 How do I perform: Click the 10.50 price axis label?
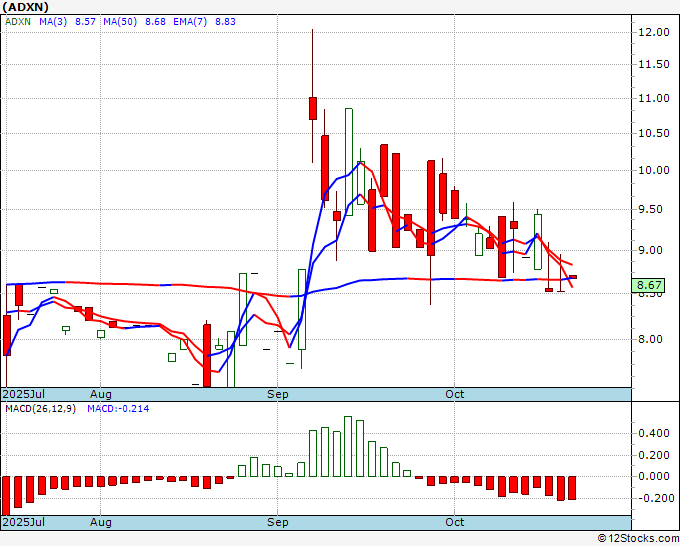pyautogui.click(x=654, y=133)
